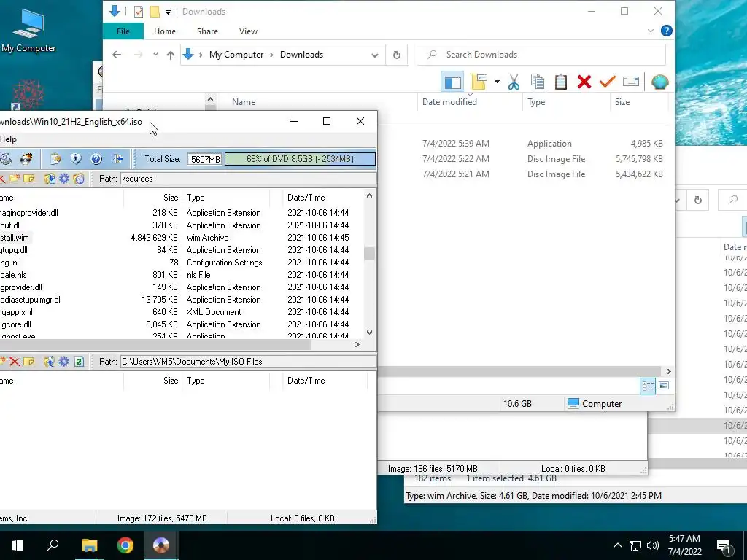747x560 pixels.
Task: Click the rename icon in local pane toolbar
Action: [x=29, y=362]
